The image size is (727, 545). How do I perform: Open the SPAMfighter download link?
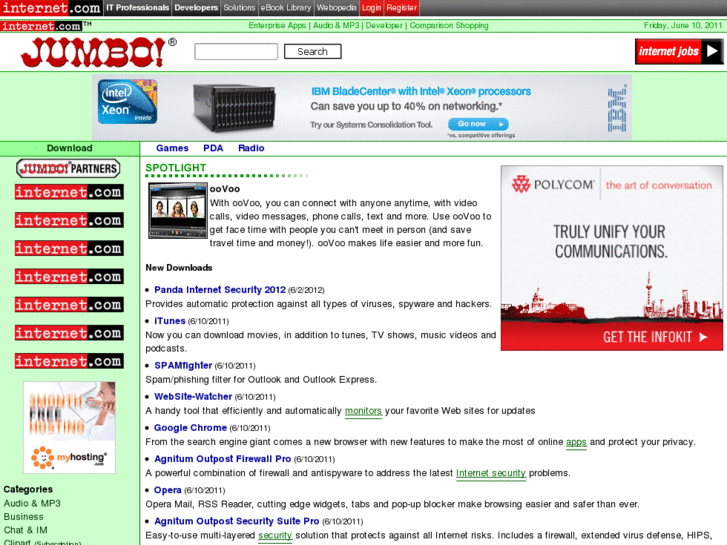click(x=183, y=365)
